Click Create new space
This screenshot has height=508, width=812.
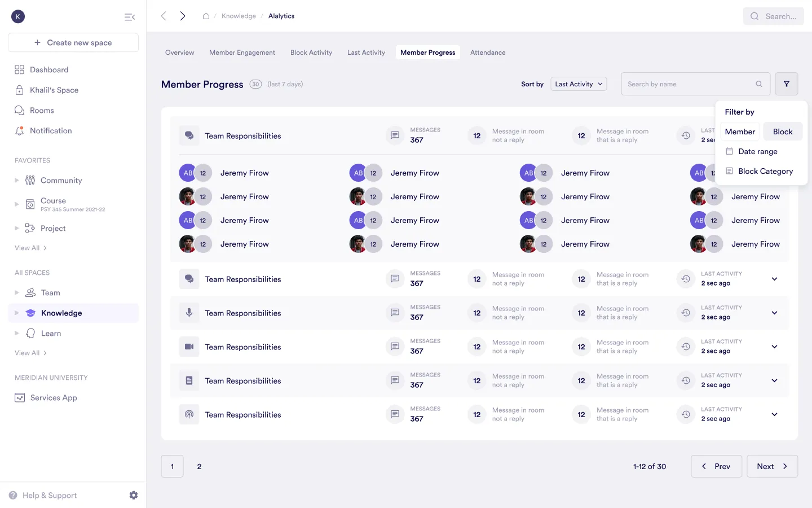click(x=73, y=42)
